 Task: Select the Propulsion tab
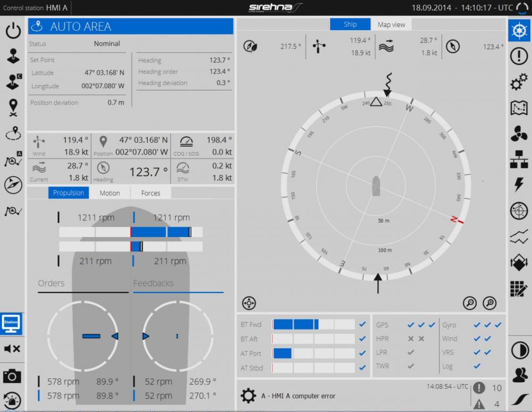(x=69, y=192)
